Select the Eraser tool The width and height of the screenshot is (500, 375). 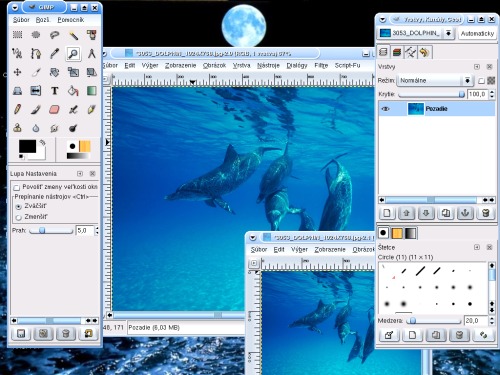[x=55, y=109]
